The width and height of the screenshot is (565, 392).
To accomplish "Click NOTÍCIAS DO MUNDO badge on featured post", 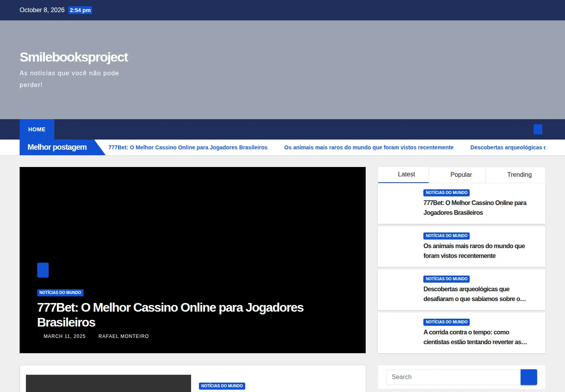I will coord(60,293).
